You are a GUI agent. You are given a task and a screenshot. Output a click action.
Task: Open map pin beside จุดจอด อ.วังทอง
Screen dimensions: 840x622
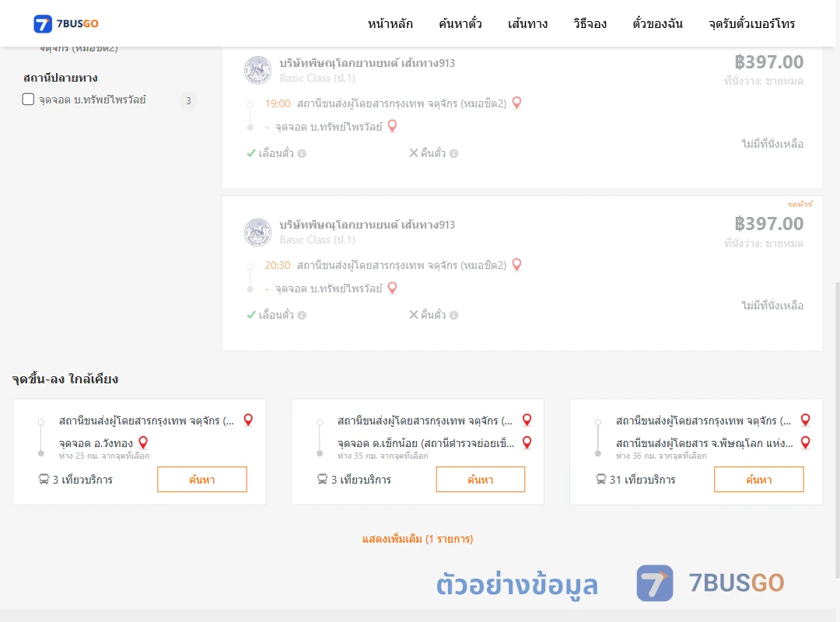pyautogui.click(x=143, y=442)
